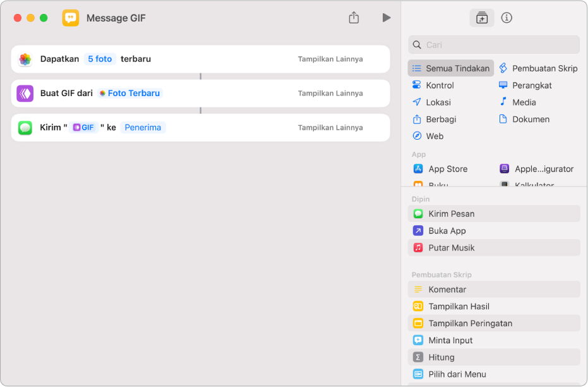Click the Dipin section header
Viewport: 588px width, 387px height.
[x=421, y=199]
